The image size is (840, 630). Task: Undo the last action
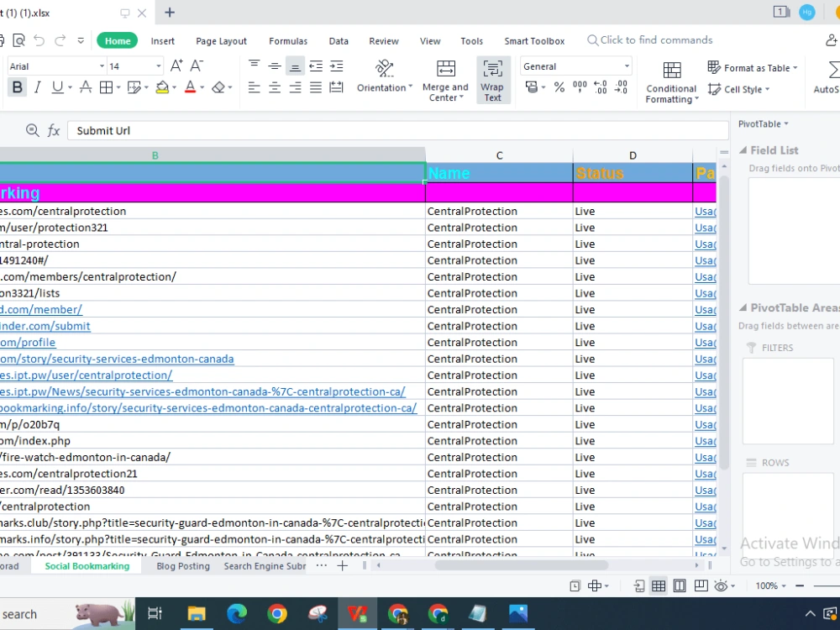coord(39,40)
